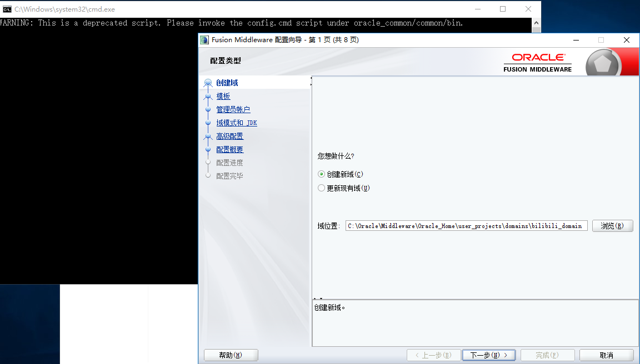This screenshot has height=364, width=640.
Task: Select the 更新现有域 radio button
Action: pos(321,188)
